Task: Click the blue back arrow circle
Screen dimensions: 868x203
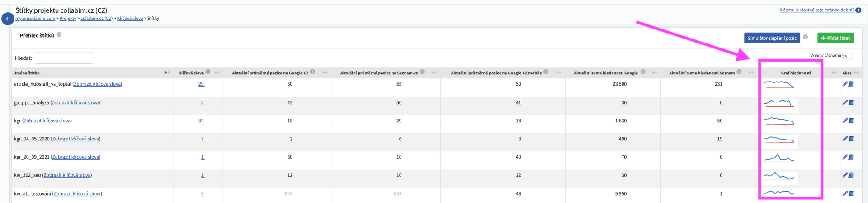Action: (7, 19)
